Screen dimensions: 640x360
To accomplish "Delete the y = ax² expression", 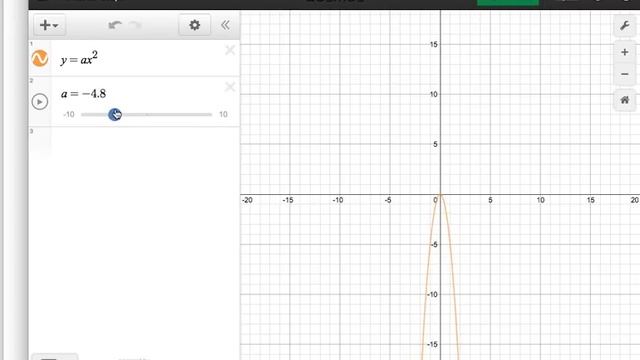I will pos(230,50).
